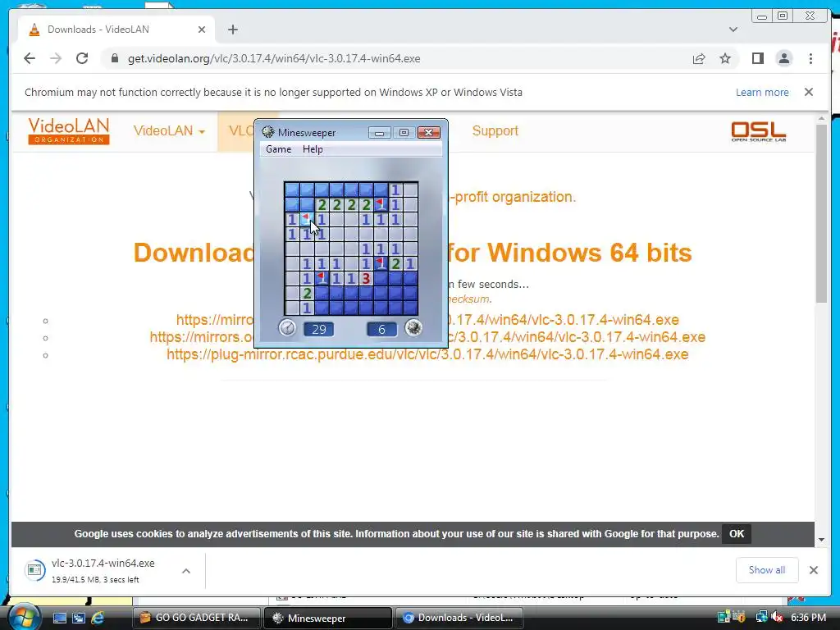Share this page via share icon
This screenshot has width=840, height=630.
click(699, 58)
